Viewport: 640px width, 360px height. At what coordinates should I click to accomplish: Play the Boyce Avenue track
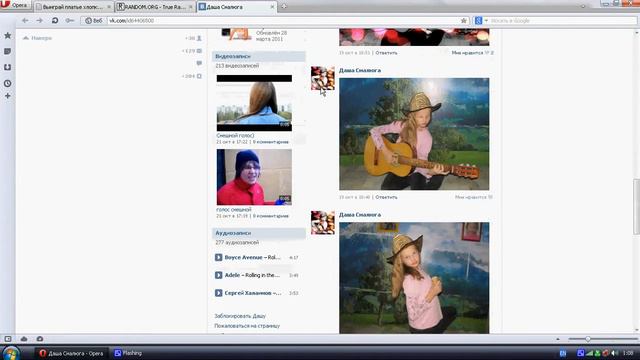coord(218,258)
